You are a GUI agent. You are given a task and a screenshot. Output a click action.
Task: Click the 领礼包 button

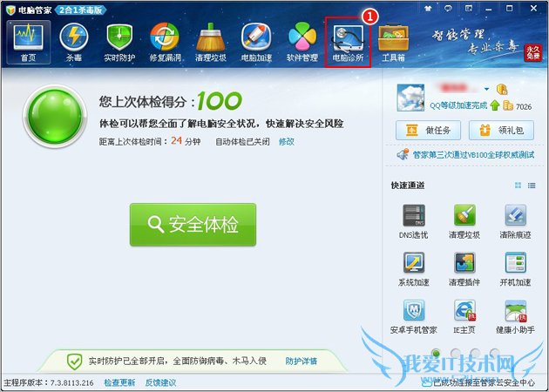click(x=501, y=131)
